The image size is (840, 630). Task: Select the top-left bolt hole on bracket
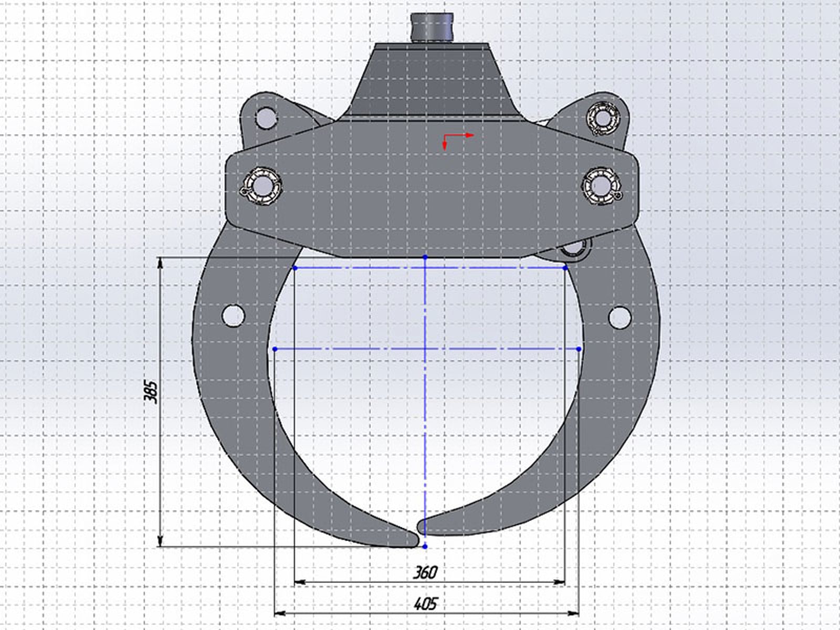pos(266,117)
